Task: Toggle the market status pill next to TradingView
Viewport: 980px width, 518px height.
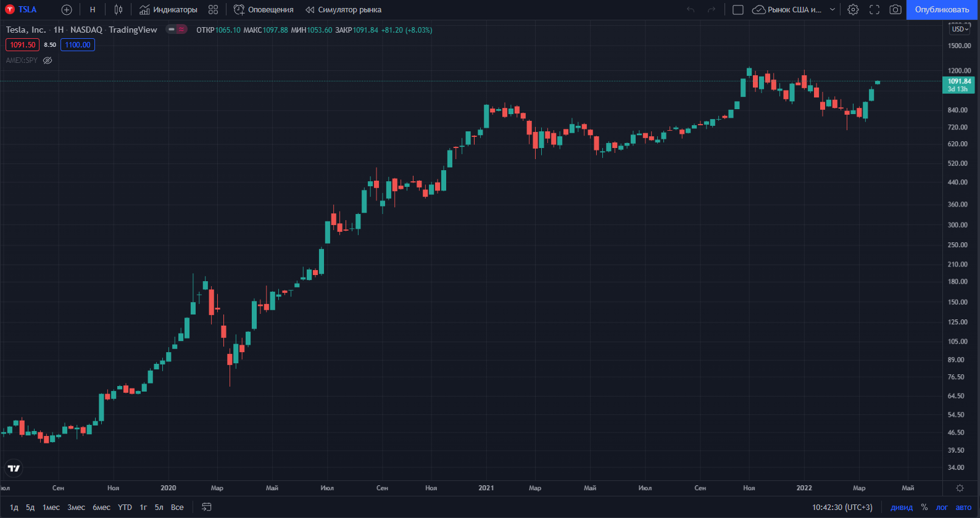Action: 176,30
